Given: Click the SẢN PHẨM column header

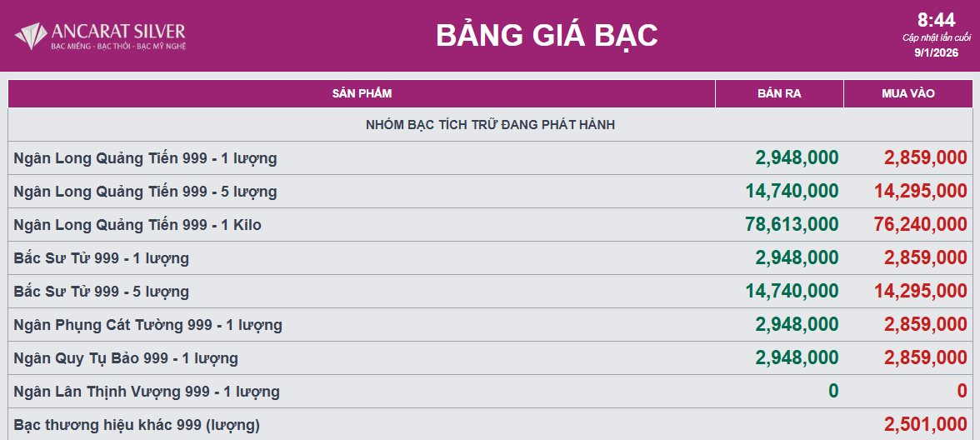Looking at the screenshot, I should pos(362,93).
